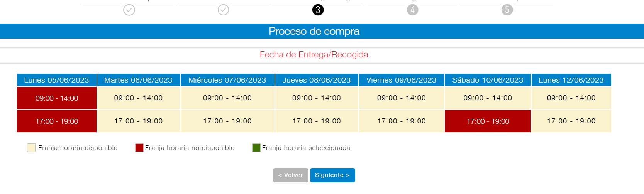Image resolution: width=644 pixels, height=194 pixels.
Task: Click the Martes 06/06/2023 column header
Action: point(138,80)
